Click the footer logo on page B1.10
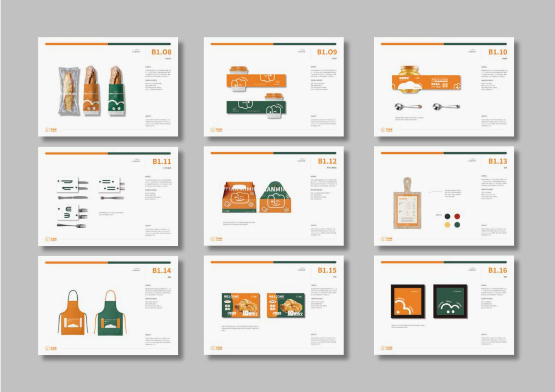The image size is (555, 392). 387,130
